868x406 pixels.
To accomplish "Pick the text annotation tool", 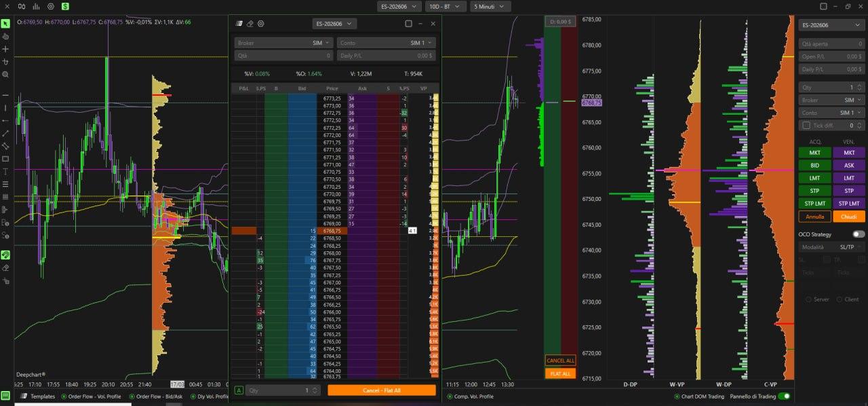I will point(5,171).
